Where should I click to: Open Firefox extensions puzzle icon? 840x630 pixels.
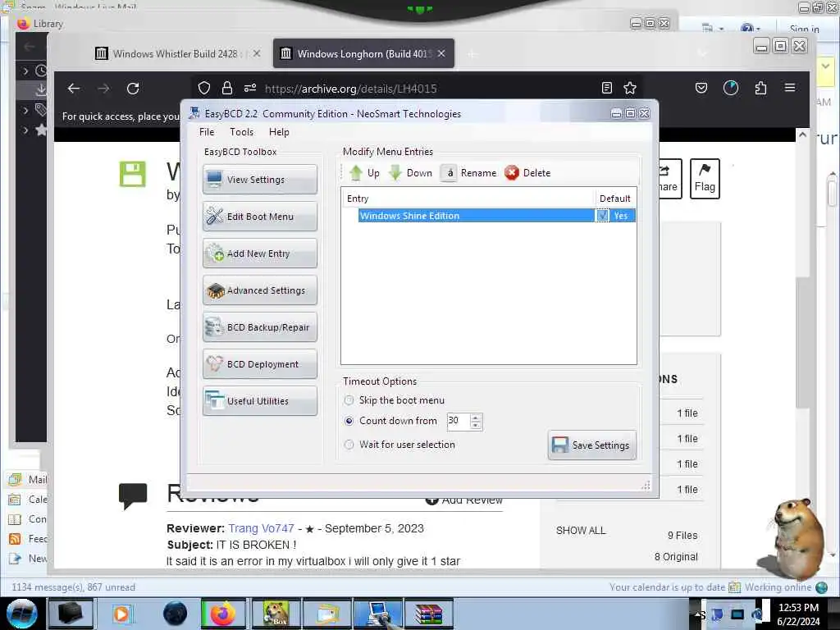click(760, 88)
